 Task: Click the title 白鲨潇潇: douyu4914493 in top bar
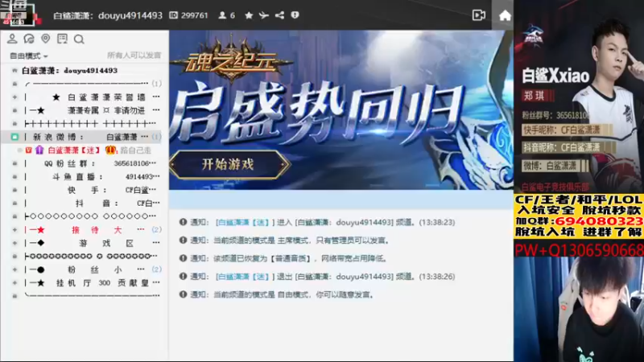coord(108,15)
